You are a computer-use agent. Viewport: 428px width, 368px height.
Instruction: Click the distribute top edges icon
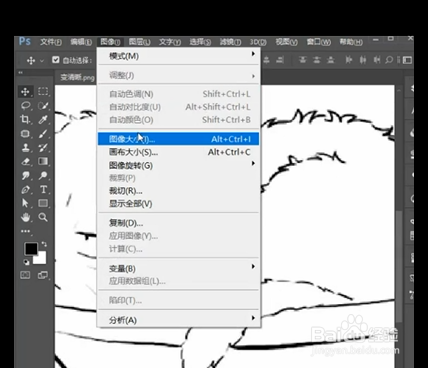(302, 60)
